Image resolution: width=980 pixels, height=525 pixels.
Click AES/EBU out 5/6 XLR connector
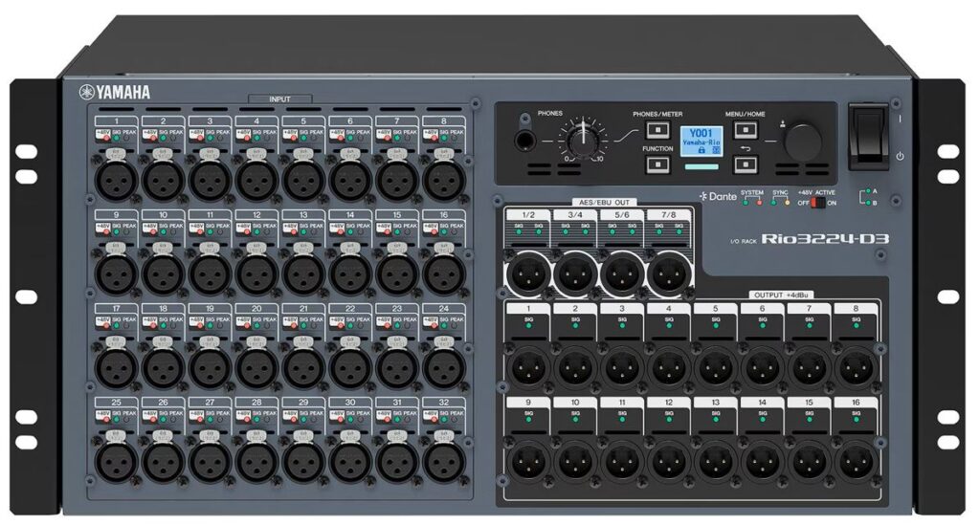pos(622,273)
